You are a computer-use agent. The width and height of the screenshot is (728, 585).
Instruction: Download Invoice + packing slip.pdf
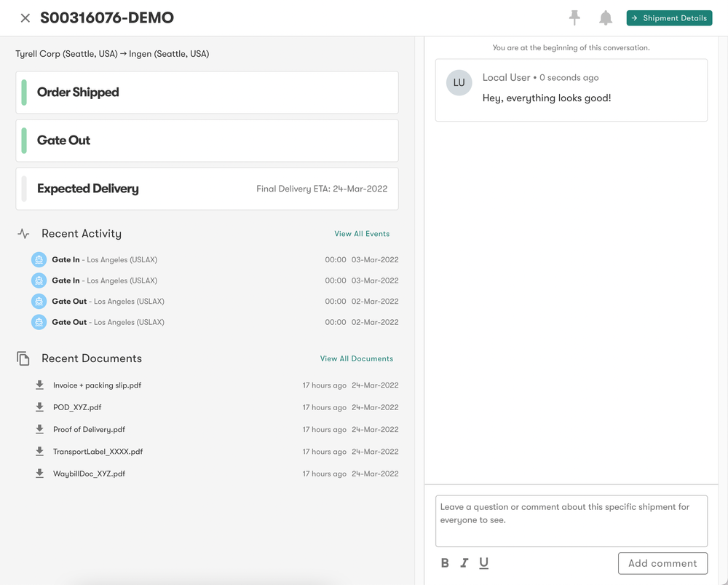pos(39,385)
